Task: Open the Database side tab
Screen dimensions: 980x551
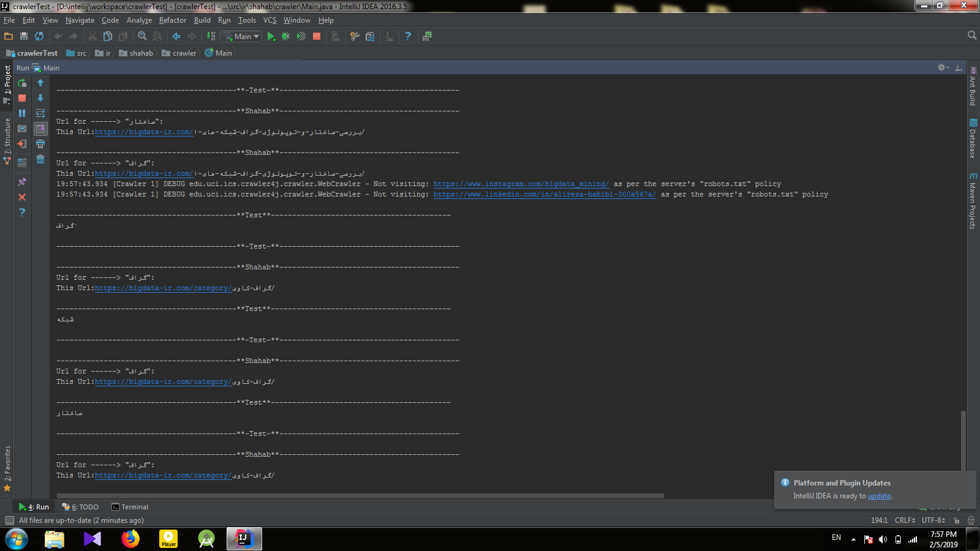Action: point(973,139)
